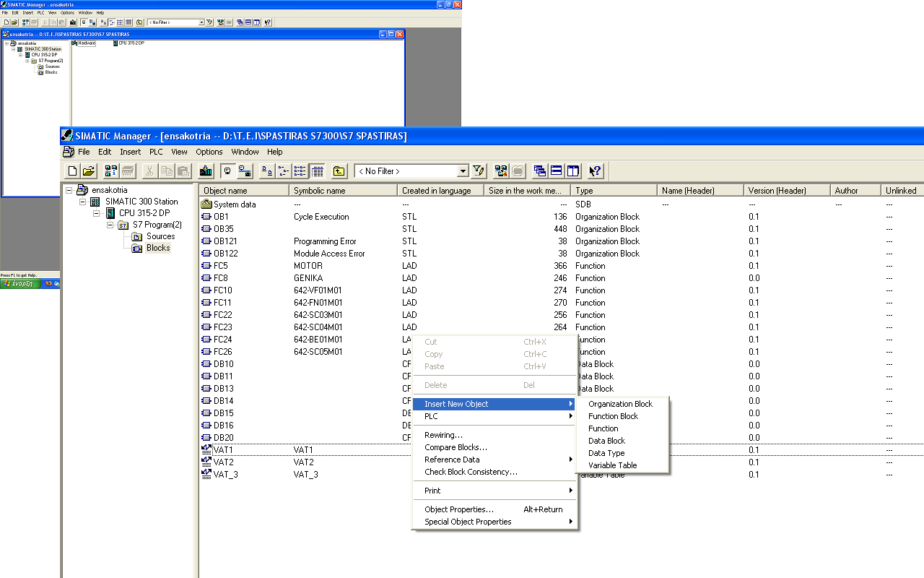Viewport: 924px width, 578px height.
Task: Open the No Filter dropdown
Action: [463, 171]
